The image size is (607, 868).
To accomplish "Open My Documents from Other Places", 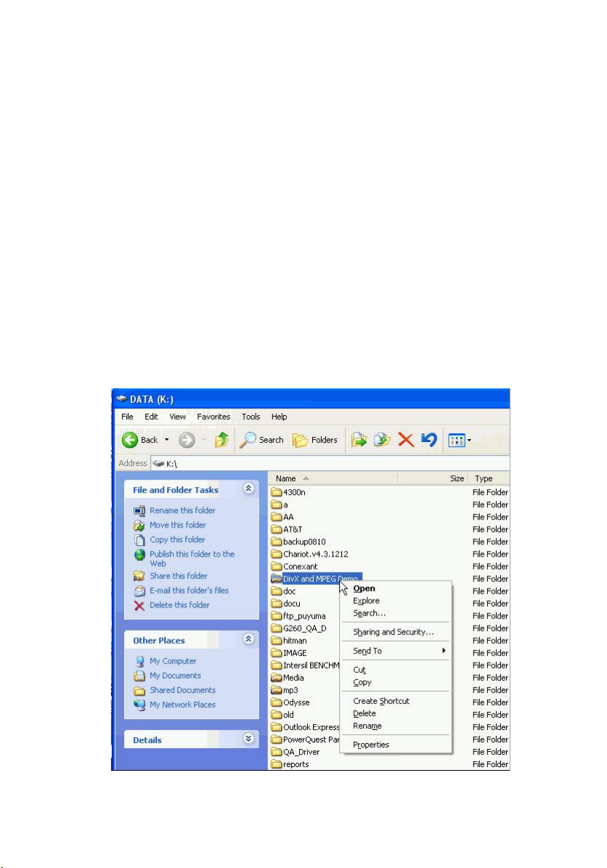I will click(175, 676).
